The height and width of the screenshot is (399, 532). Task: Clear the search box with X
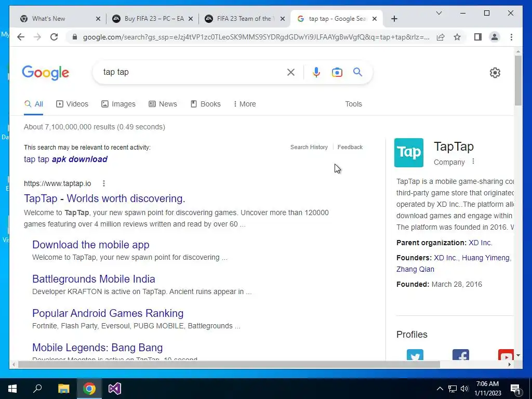291,72
